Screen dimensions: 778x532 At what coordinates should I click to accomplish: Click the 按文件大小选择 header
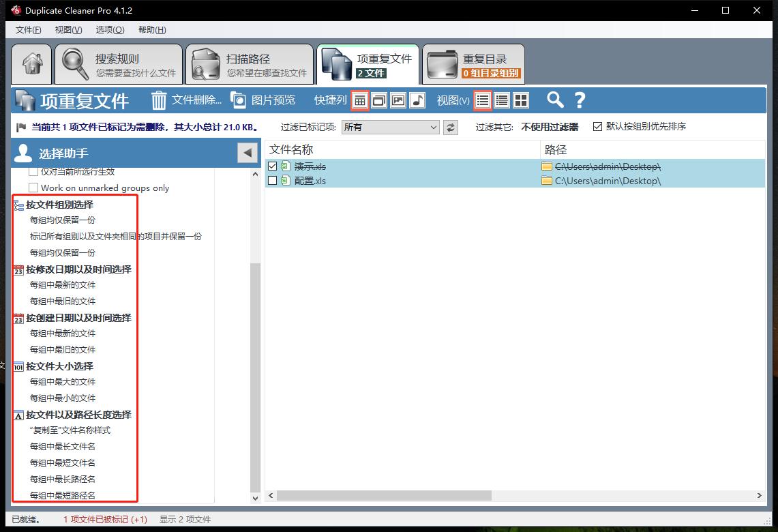59,366
